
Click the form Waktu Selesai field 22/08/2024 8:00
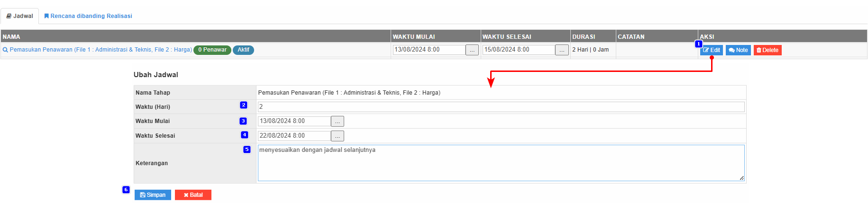294,136
